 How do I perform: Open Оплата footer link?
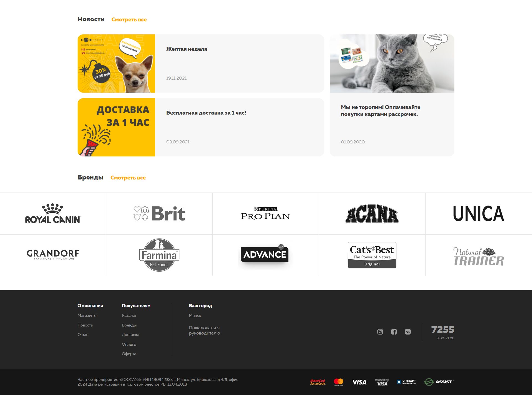pyautogui.click(x=129, y=344)
